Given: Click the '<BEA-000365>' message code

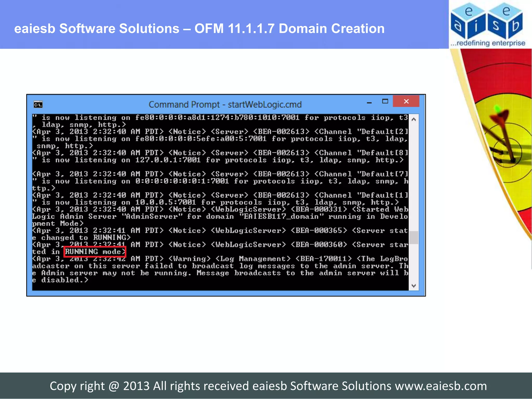Looking at the screenshot, I should pyautogui.click(x=319, y=230).
